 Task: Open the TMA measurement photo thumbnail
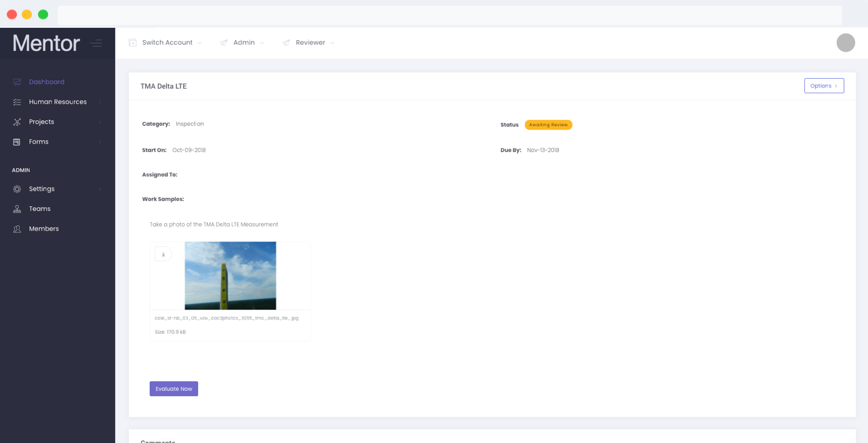(231, 276)
